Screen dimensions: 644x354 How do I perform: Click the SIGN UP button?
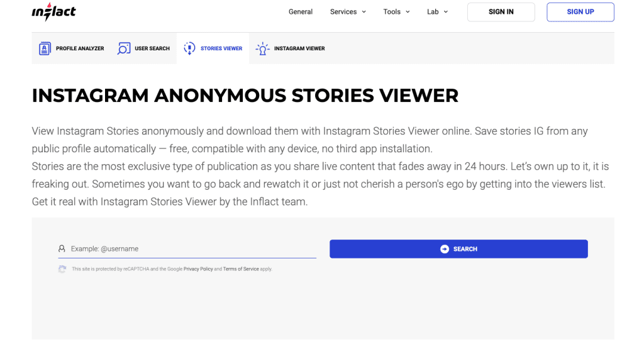(x=580, y=12)
